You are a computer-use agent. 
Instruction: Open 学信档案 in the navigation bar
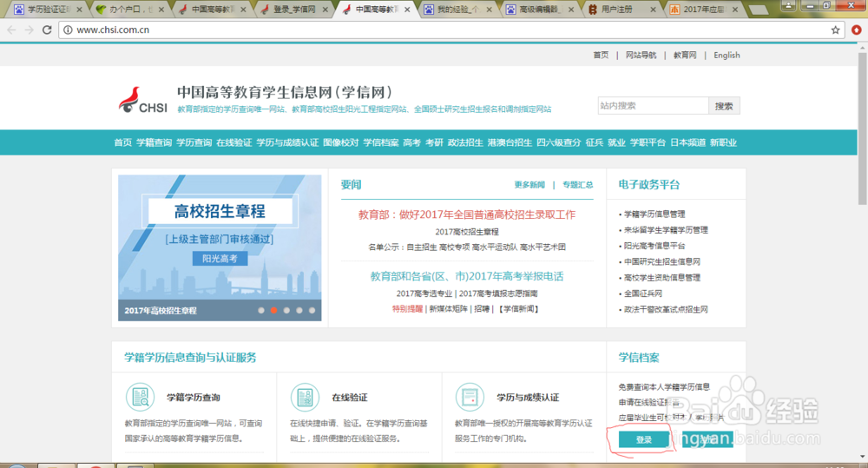click(x=381, y=143)
